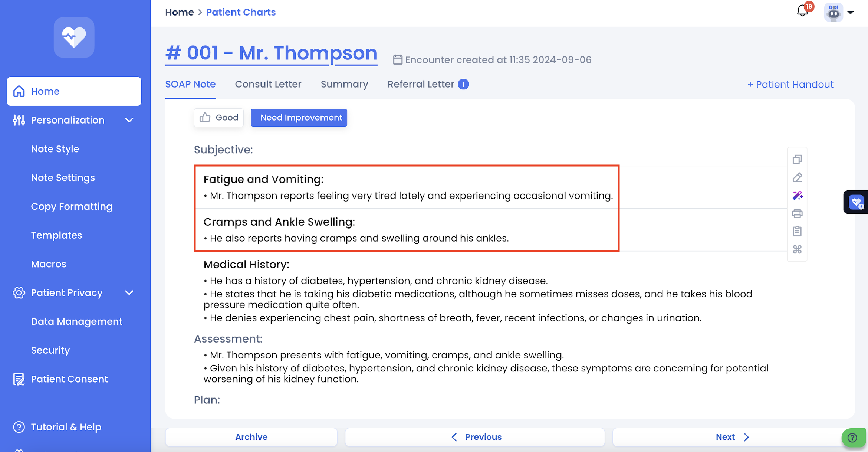Click the Archive button
The width and height of the screenshot is (868, 452).
coord(251,437)
